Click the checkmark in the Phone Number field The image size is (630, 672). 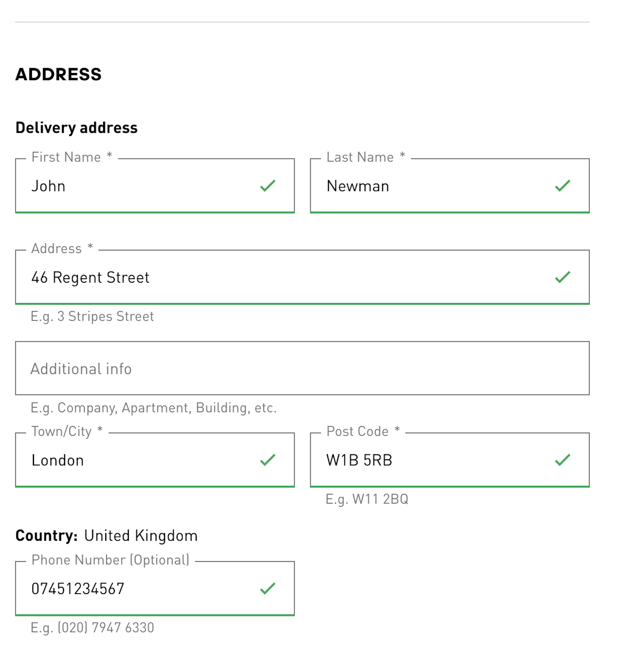coord(267,588)
